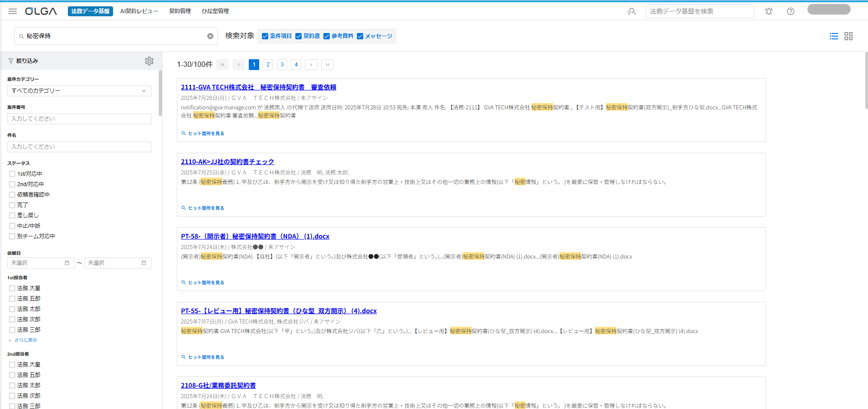
Task: Open the 契約管理 tab
Action: coord(180,11)
